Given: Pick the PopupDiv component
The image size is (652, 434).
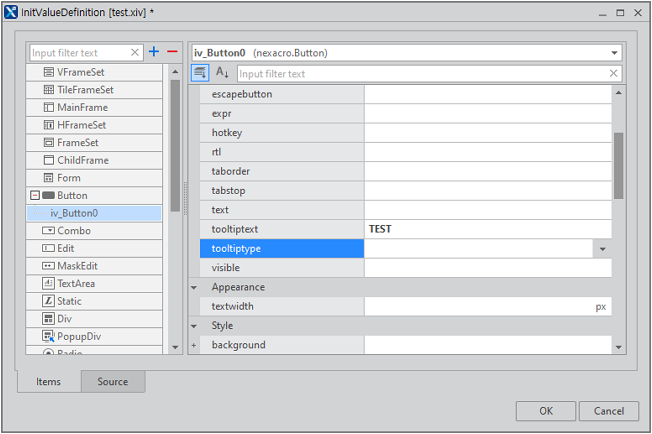Looking at the screenshot, I should pos(78,336).
